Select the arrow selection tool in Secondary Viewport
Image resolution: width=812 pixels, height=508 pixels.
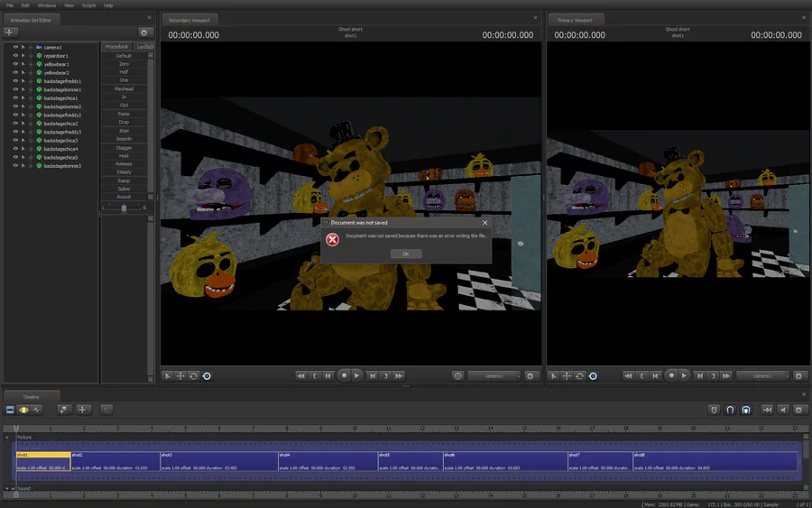167,376
